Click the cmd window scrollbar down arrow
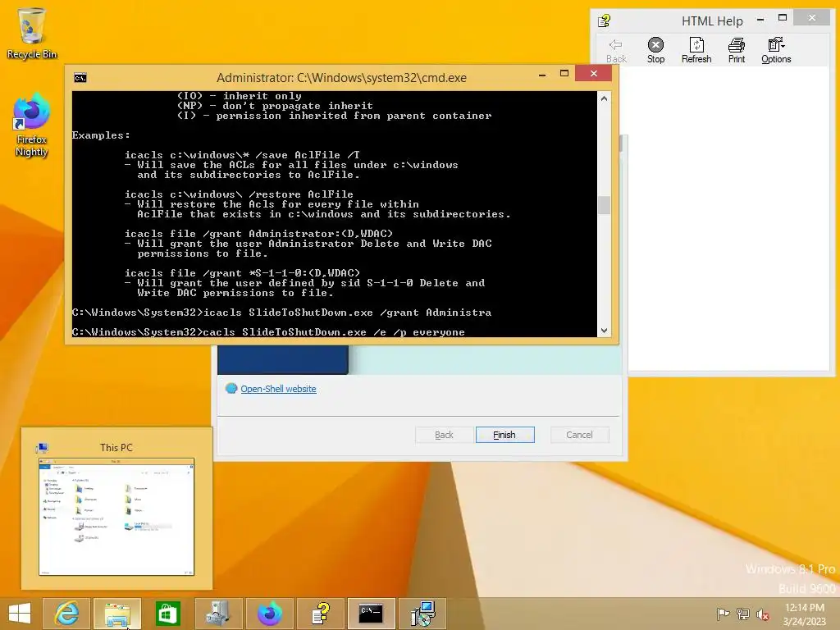The height and width of the screenshot is (630, 840). (605, 331)
